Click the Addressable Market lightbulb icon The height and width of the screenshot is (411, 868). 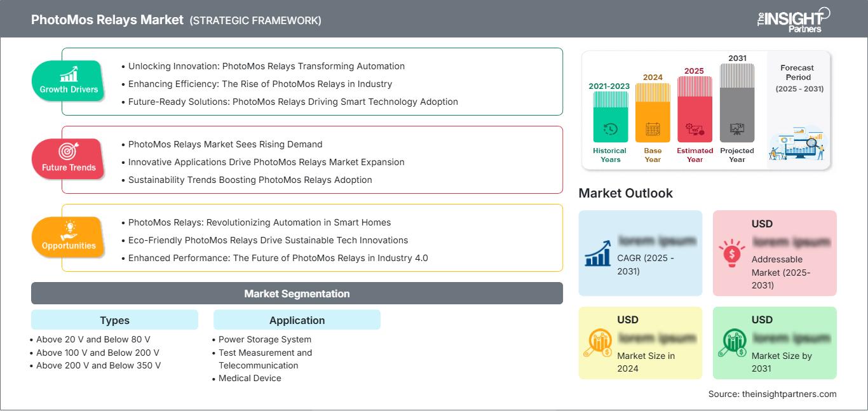[x=731, y=253]
